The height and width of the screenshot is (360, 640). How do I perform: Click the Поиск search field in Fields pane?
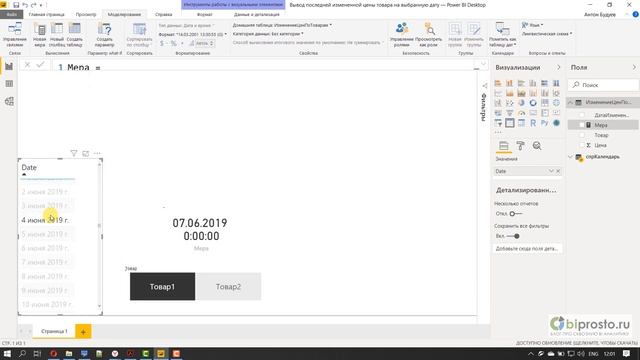[603, 85]
